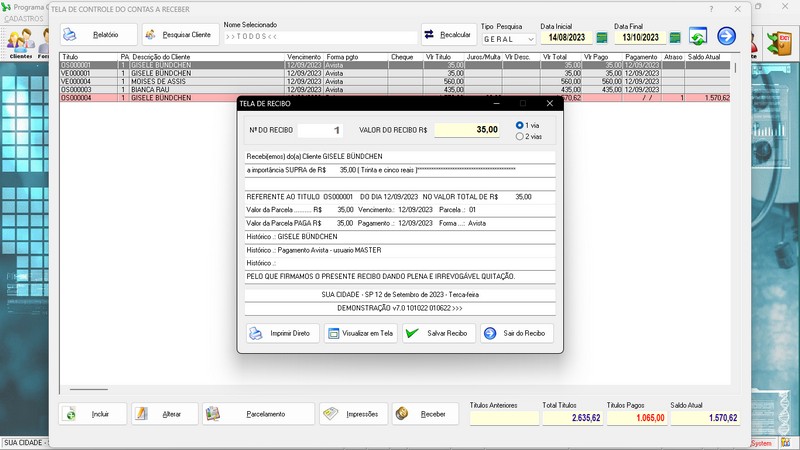Click the Recalcular arrows icon
This screenshot has height=450, width=800.
449,35
